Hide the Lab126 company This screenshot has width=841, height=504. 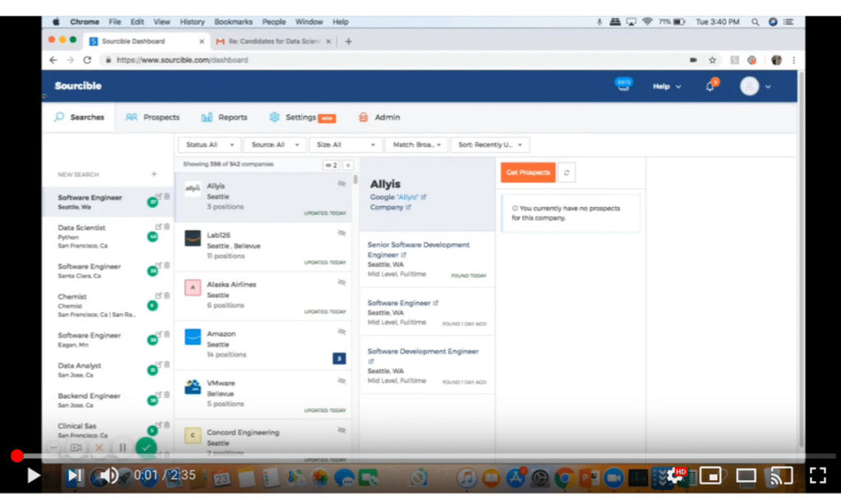point(342,233)
